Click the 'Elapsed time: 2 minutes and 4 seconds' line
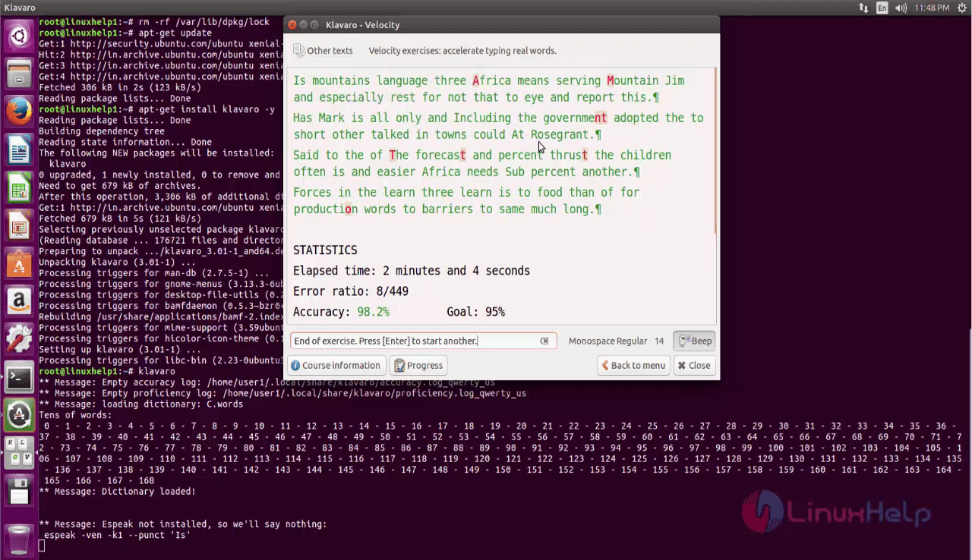 pyautogui.click(x=412, y=271)
